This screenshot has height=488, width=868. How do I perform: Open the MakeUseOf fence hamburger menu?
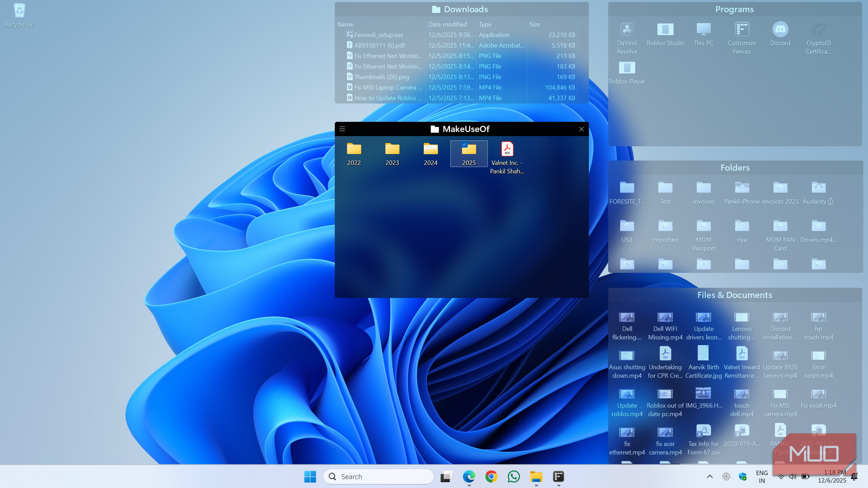tap(342, 129)
